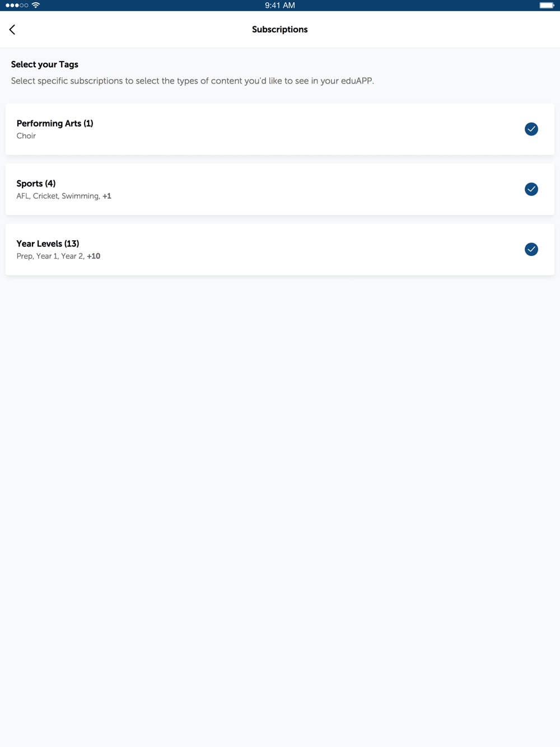Viewport: 560px width, 747px height.
Task: Uncheck the Performing Arts checkmark
Action: 531,129
